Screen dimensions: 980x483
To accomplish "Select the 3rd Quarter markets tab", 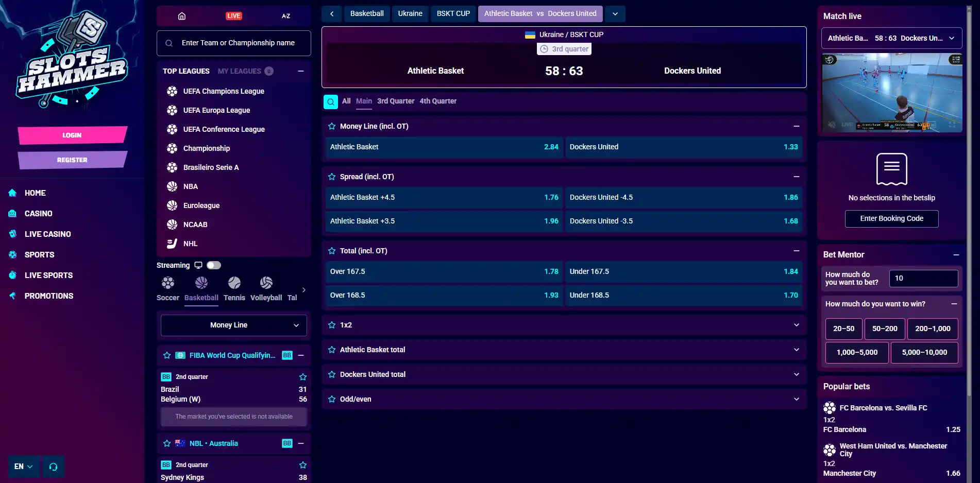I will [396, 101].
